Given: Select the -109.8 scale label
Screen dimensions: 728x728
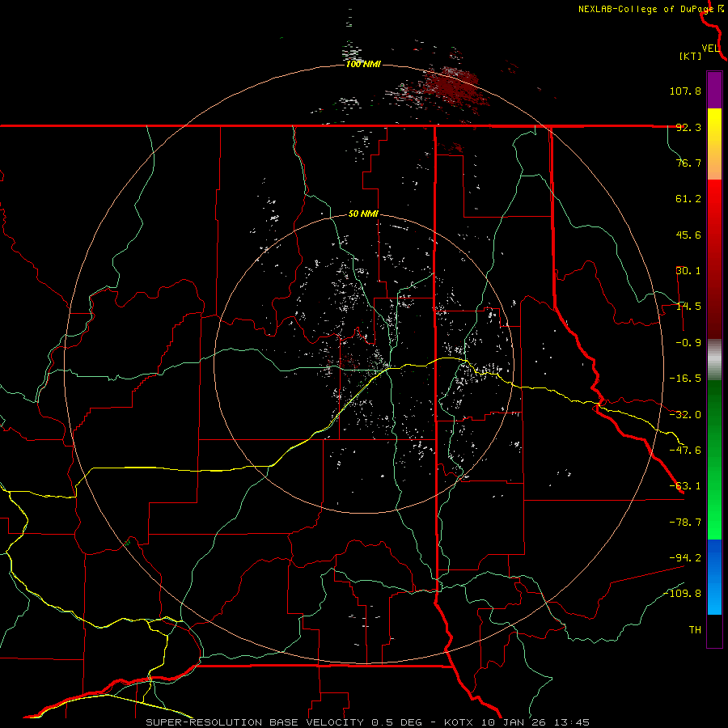Looking at the screenshot, I should (x=683, y=594).
